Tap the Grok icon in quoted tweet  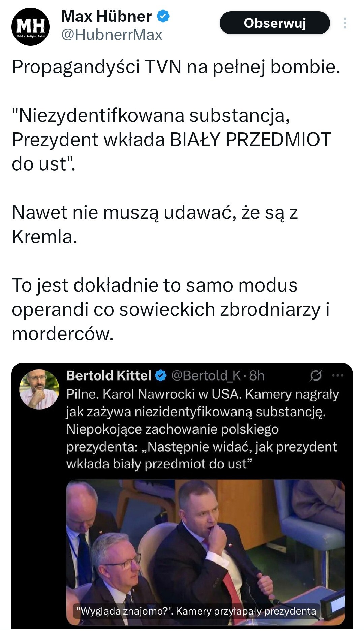(x=315, y=375)
